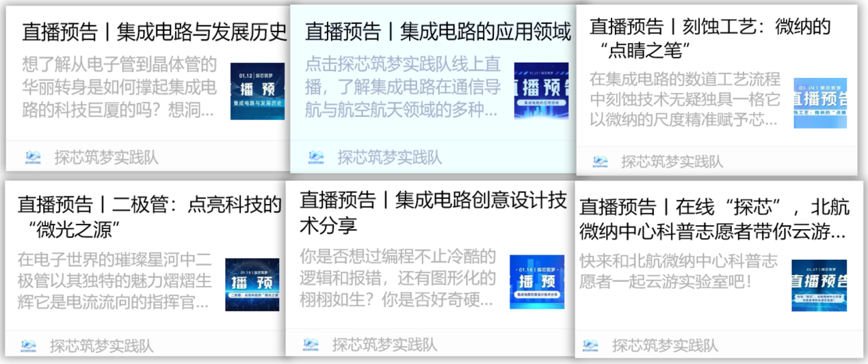The image size is (868, 364).
Task: Open article title 直播预告丨集成电路与发展历史
Action: [154, 32]
